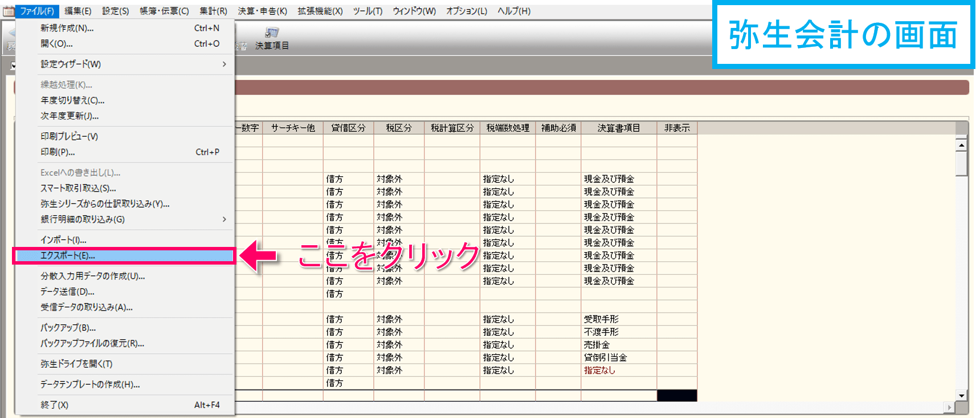Select the 貸倒引当金 cell

(x=619, y=358)
